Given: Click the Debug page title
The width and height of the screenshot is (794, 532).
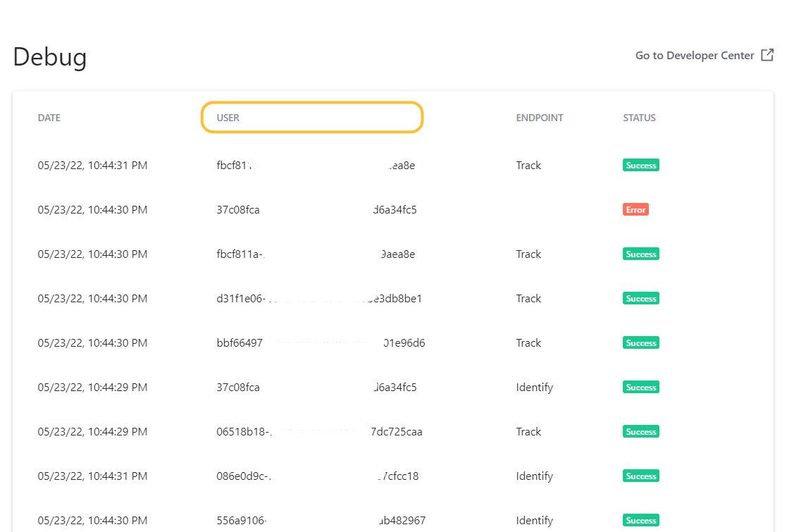Looking at the screenshot, I should tap(49, 57).
